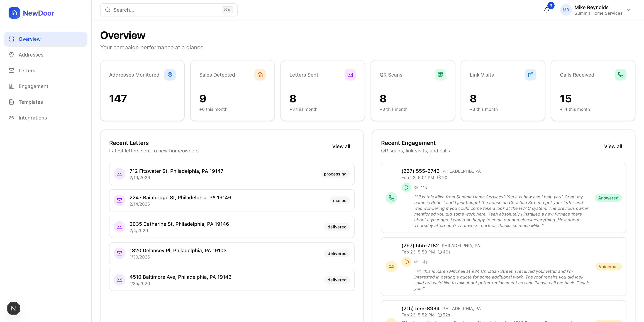Click View all in Recent Engagement
Screen dimensions: 644x322
click(613, 146)
